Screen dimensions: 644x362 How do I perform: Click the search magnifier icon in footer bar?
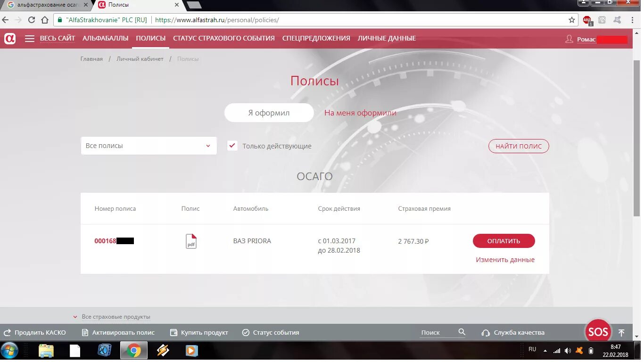pos(462,332)
